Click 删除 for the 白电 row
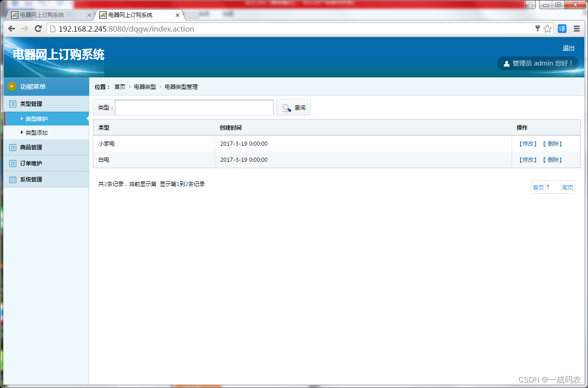Viewport: 588px width, 388px height. point(553,160)
